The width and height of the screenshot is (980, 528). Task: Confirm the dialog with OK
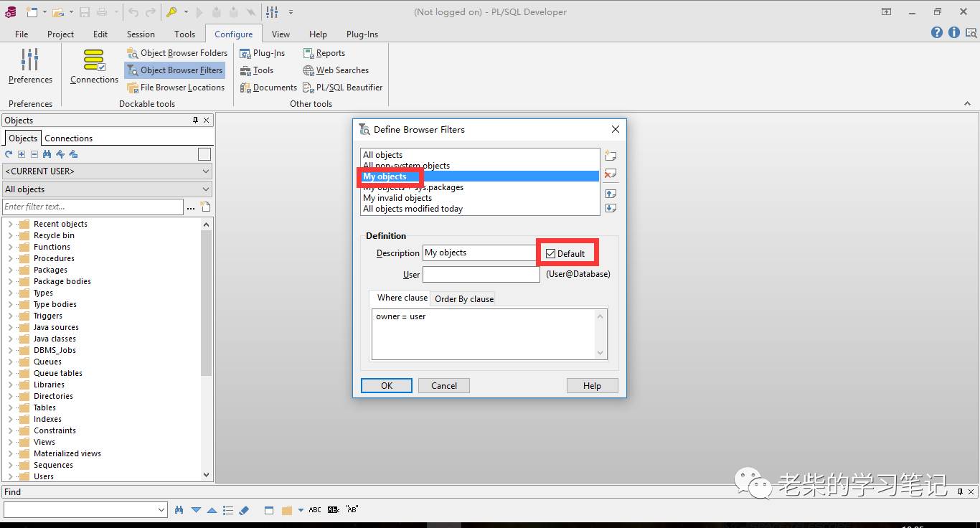387,386
